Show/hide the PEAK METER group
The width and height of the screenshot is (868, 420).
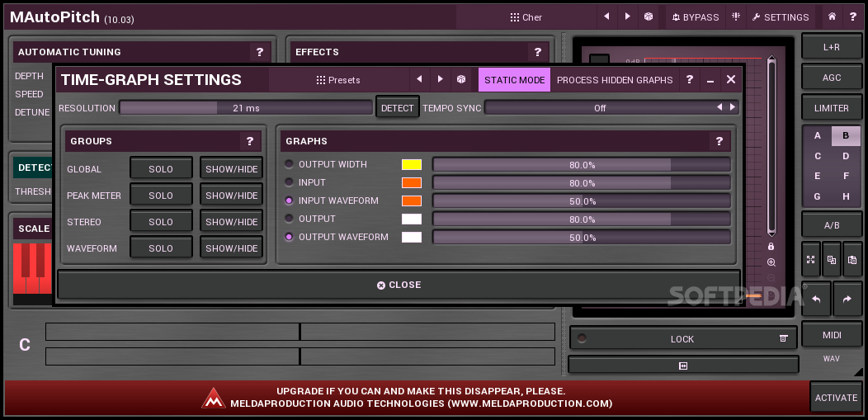(231, 195)
